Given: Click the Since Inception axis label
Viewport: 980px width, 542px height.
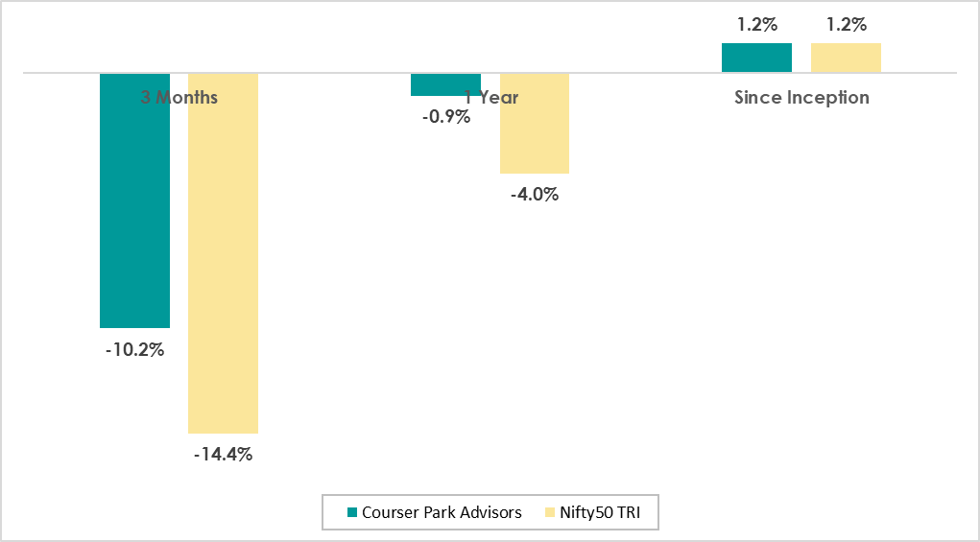Looking at the screenshot, I should point(801,98).
